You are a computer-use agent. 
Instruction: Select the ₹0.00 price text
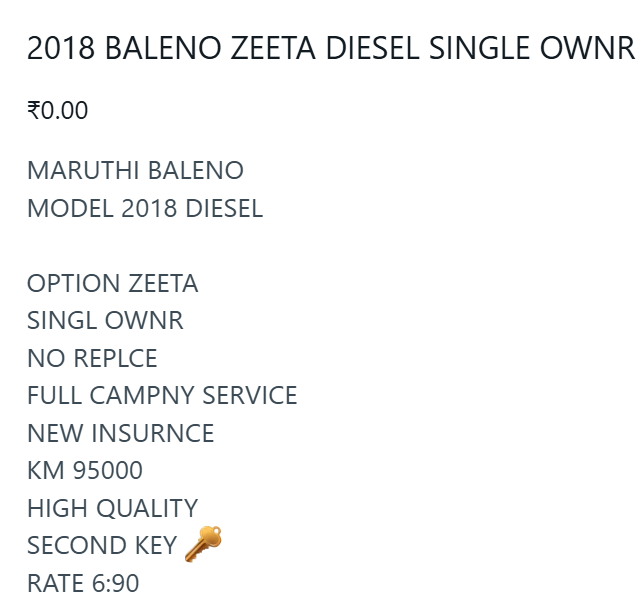coord(58,110)
